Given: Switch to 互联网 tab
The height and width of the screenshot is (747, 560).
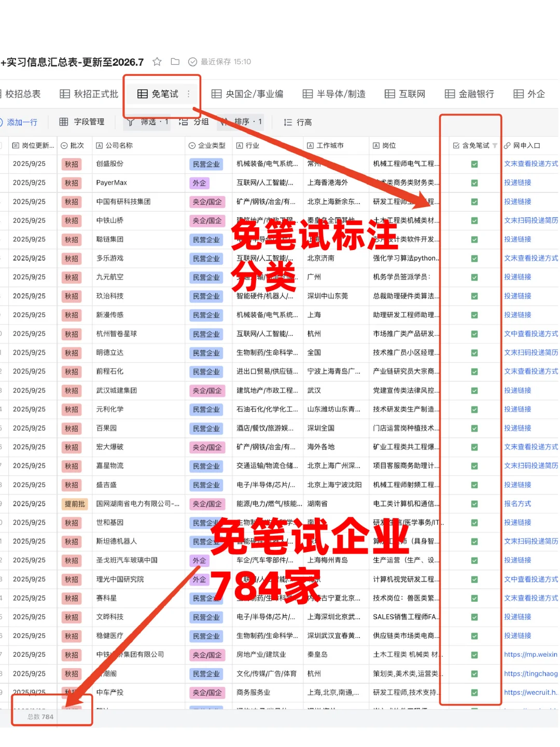Looking at the screenshot, I should pyautogui.click(x=405, y=94).
